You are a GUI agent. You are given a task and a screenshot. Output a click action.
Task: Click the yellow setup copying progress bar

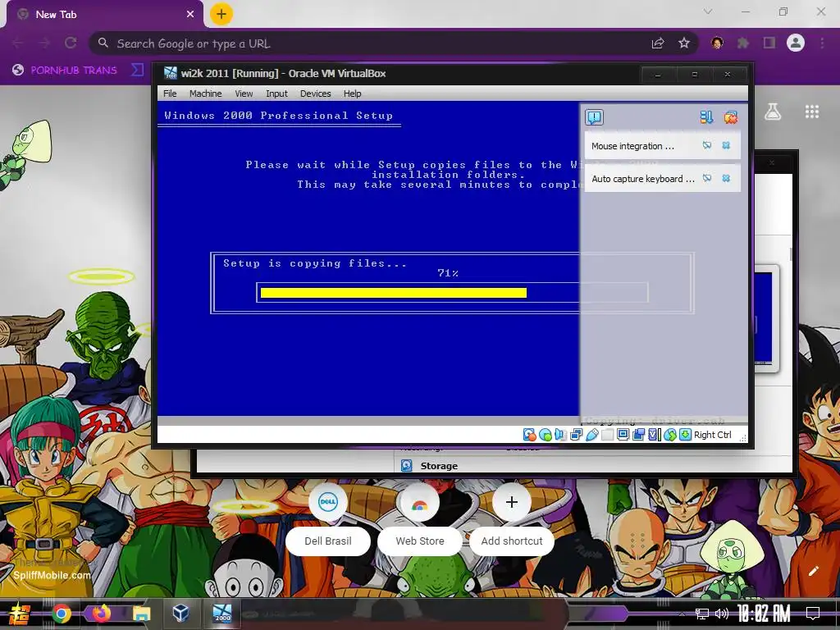point(394,293)
